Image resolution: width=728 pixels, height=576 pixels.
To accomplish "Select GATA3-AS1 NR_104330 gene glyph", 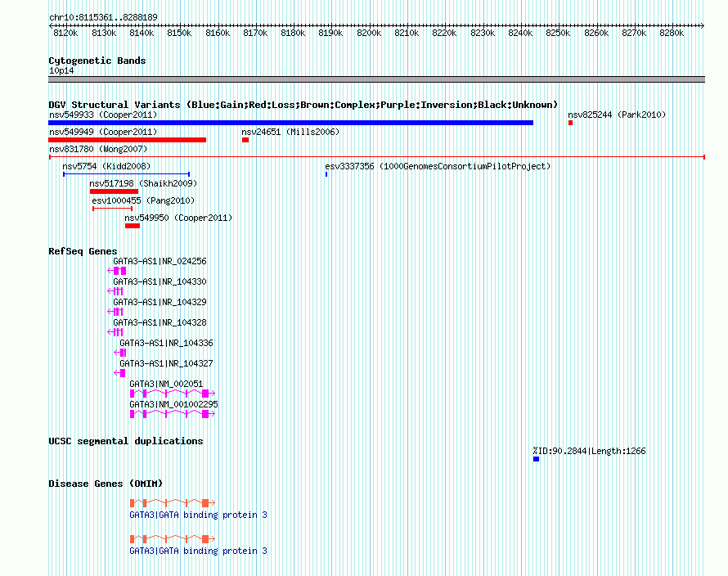I will point(115,291).
